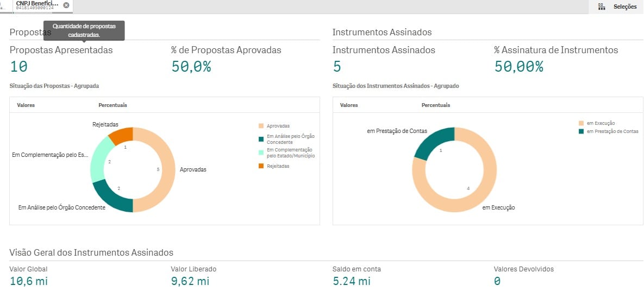Click em Execução legend swatch

[582, 123]
